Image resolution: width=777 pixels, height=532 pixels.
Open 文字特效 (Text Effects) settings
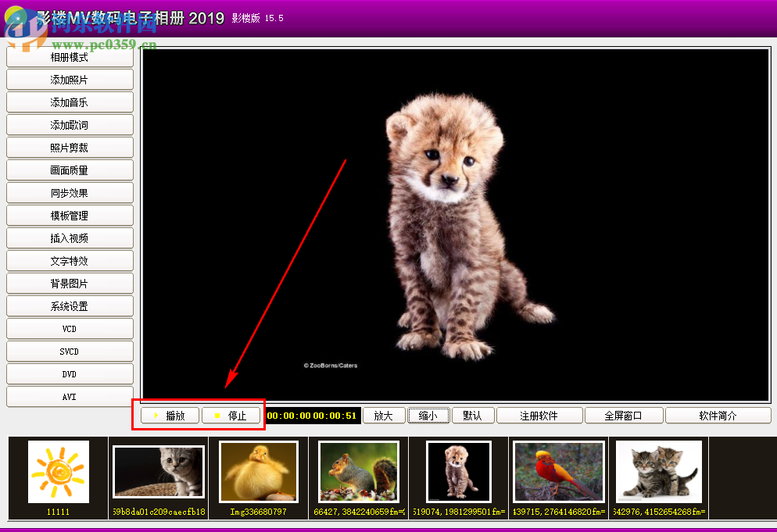pos(69,260)
